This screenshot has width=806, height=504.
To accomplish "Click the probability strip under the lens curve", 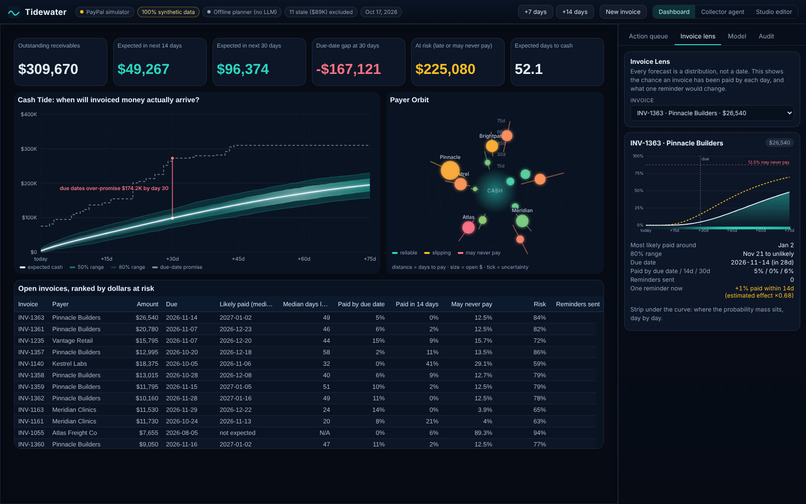I will (x=718, y=228).
